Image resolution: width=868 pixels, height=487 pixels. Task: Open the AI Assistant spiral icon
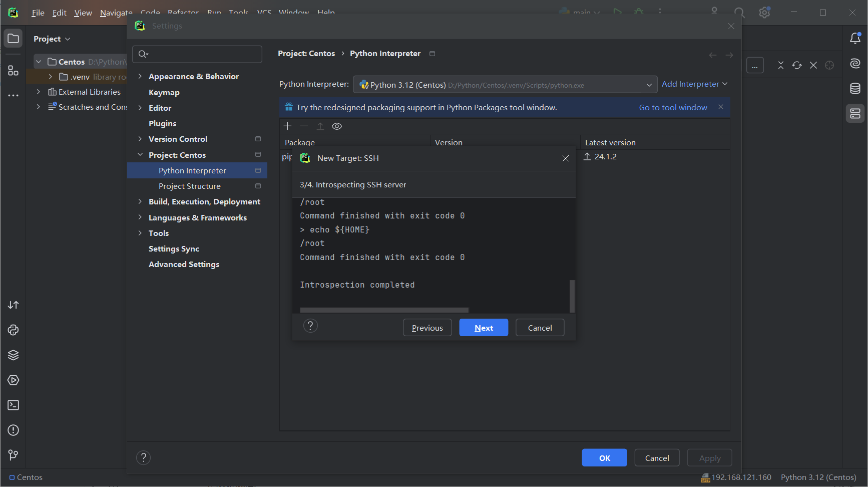[x=855, y=63]
